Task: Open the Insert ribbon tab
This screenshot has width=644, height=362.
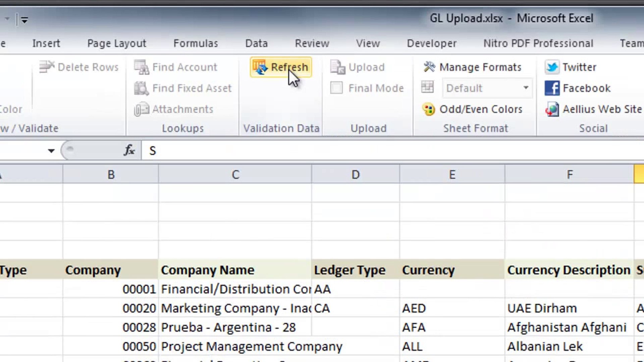Action: 46,43
